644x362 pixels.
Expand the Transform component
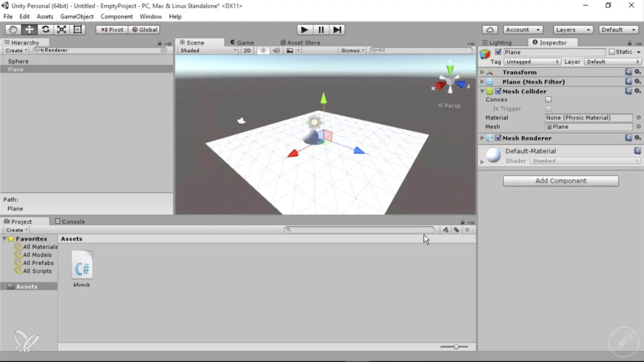tap(482, 72)
